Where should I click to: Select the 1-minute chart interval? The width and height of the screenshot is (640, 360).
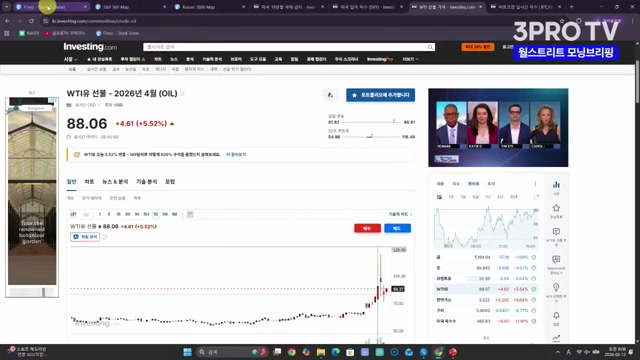pos(100,214)
